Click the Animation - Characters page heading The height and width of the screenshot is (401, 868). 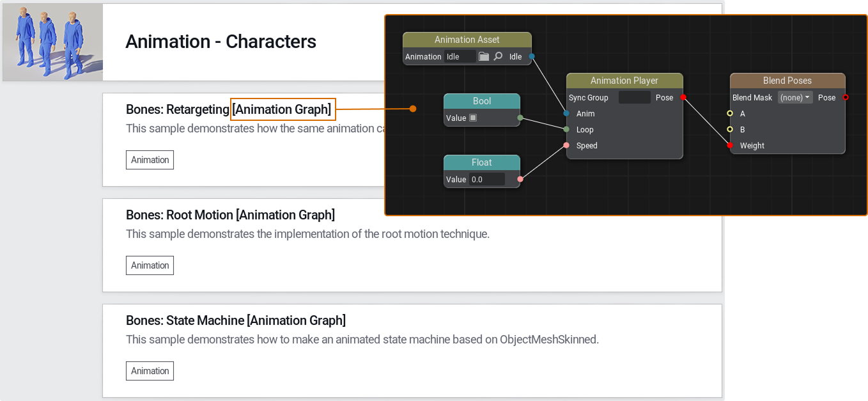click(x=221, y=42)
